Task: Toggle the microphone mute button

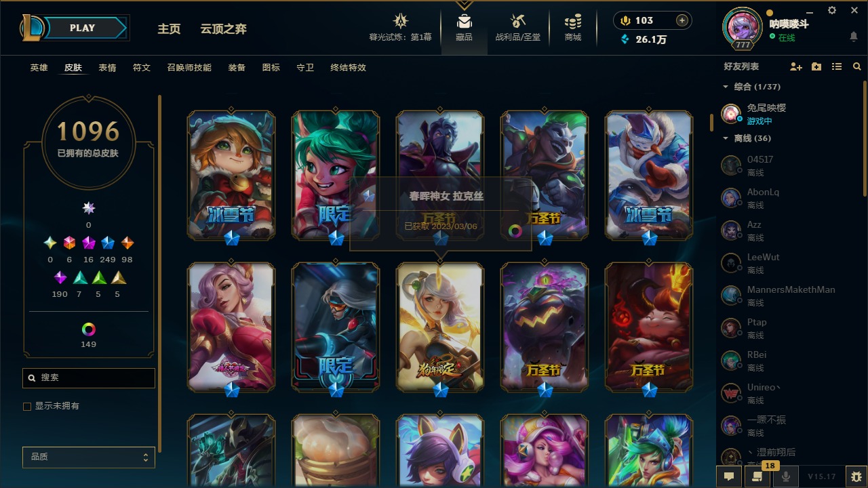Action: [x=786, y=476]
